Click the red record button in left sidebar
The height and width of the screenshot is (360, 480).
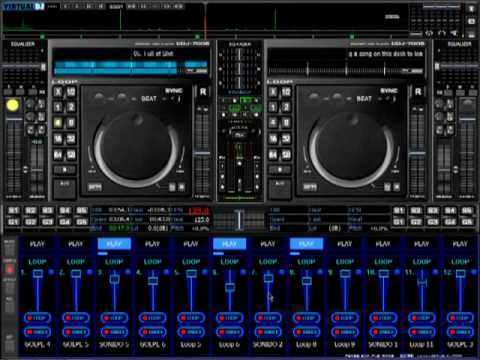point(9,269)
